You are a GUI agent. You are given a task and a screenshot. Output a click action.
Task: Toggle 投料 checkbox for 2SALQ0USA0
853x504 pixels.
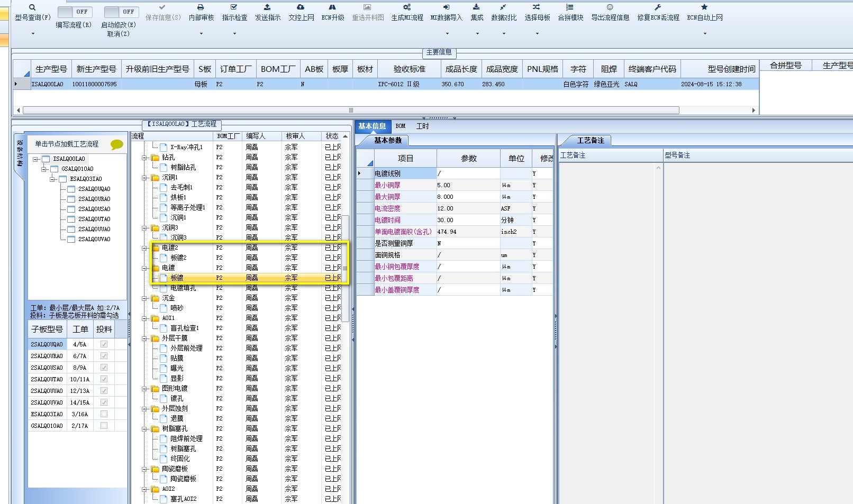[x=104, y=368]
